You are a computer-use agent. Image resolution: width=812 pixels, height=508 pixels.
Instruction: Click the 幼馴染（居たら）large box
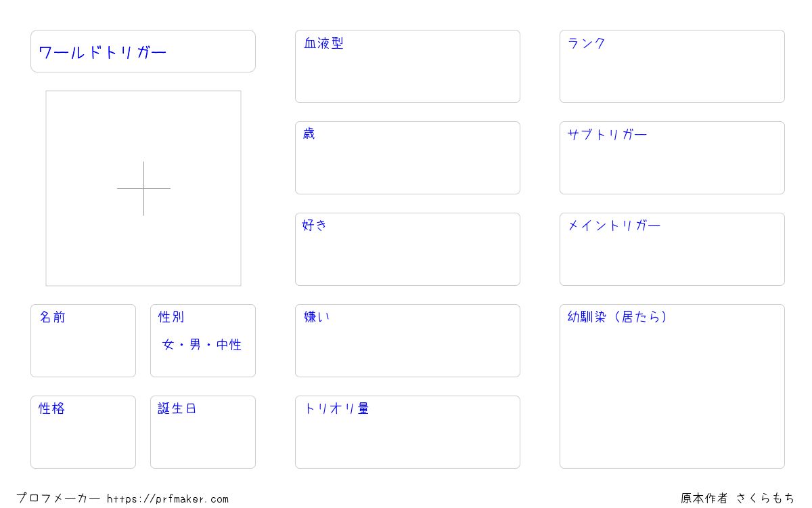[672, 386]
